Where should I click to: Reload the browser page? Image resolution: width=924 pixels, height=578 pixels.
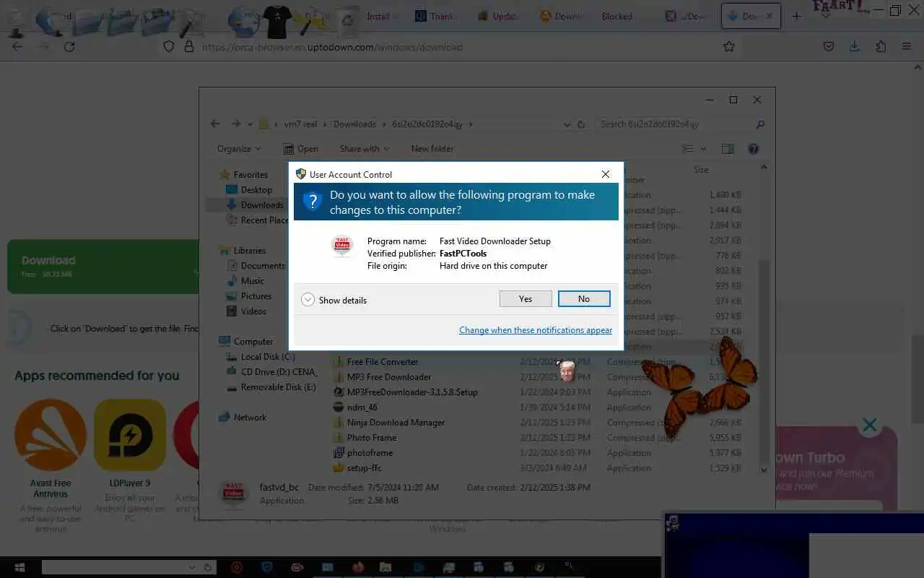pyautogui.click(x=69, y=46)
